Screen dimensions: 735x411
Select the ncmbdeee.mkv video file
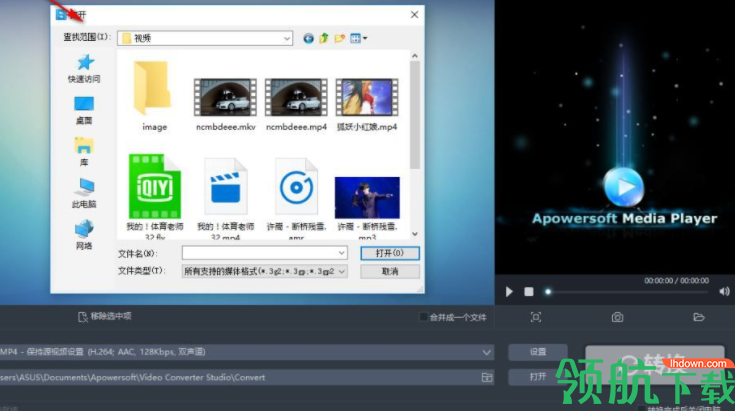click(225, 105)
